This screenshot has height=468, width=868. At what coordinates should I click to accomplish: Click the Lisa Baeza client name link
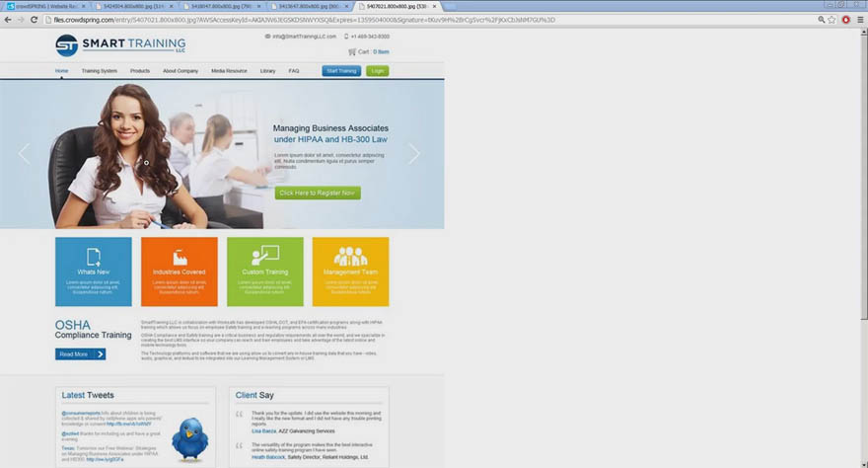264,430
